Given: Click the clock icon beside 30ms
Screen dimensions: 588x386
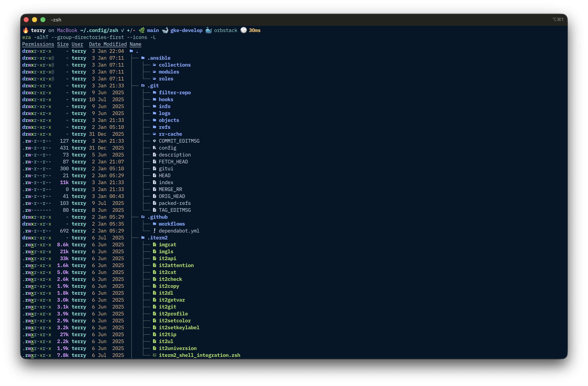Looking at the screenshot, I should click(244, 30).
